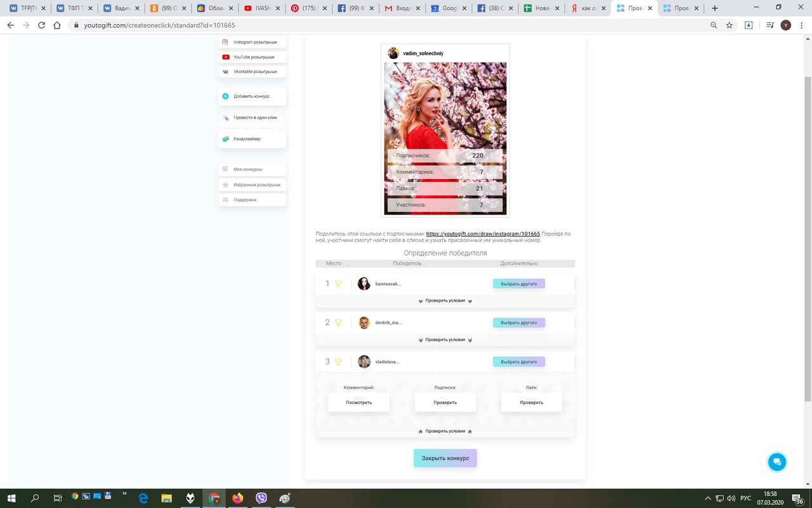Click the Закрыть конкурс button
The width and height of the screenshot is (812, 508).
445,458
